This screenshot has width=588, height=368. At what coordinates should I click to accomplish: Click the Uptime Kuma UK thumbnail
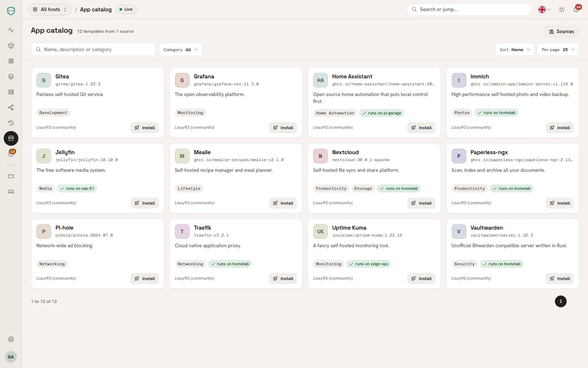pyautogui.click(x=320, y=231)
